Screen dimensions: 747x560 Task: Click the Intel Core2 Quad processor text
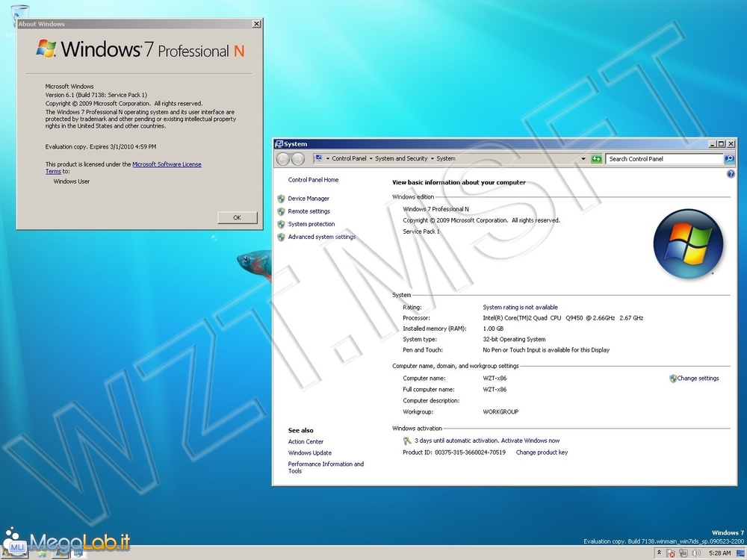(562, 318)
